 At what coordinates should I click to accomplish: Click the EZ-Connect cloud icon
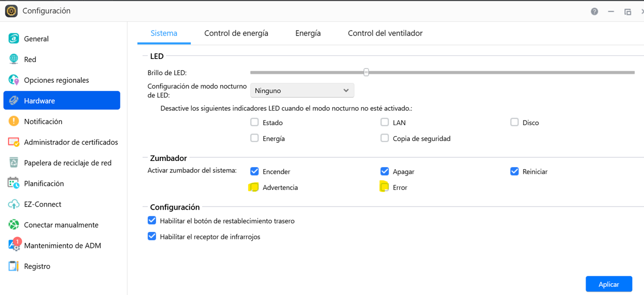pyautogui.click(x=13, y=204)
